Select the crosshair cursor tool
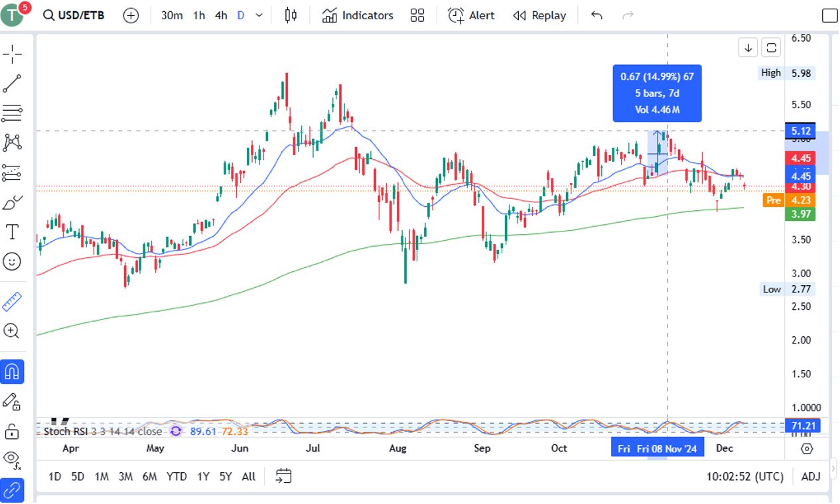Image resolution: width=840 pixels, height=504 pixels. pyautogui.click(x=12, y=54)
